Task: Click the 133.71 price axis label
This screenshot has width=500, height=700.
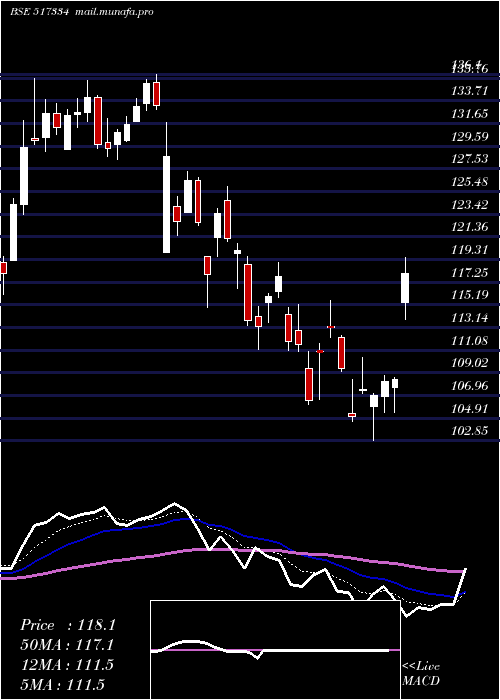Action: [469, 91]
